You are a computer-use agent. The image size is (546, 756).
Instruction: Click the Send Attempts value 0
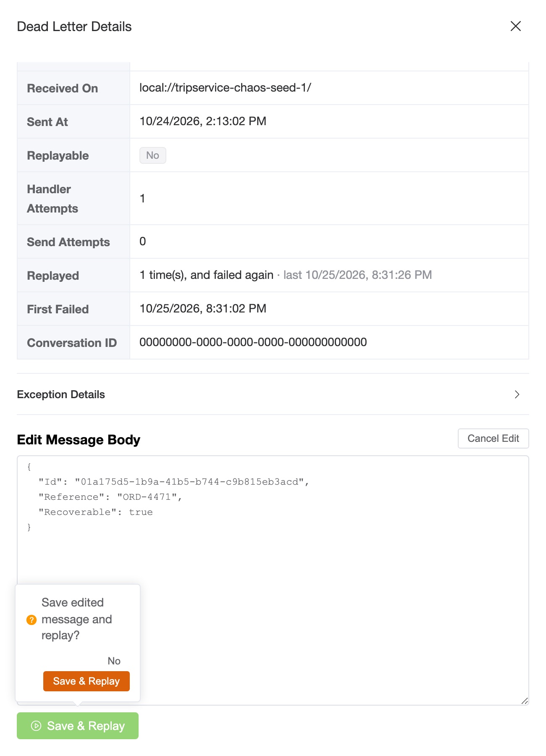tap(143, 241)
